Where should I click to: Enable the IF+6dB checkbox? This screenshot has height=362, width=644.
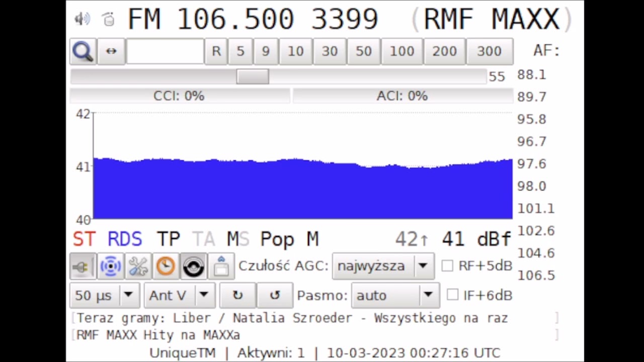[x=452, y=295]
